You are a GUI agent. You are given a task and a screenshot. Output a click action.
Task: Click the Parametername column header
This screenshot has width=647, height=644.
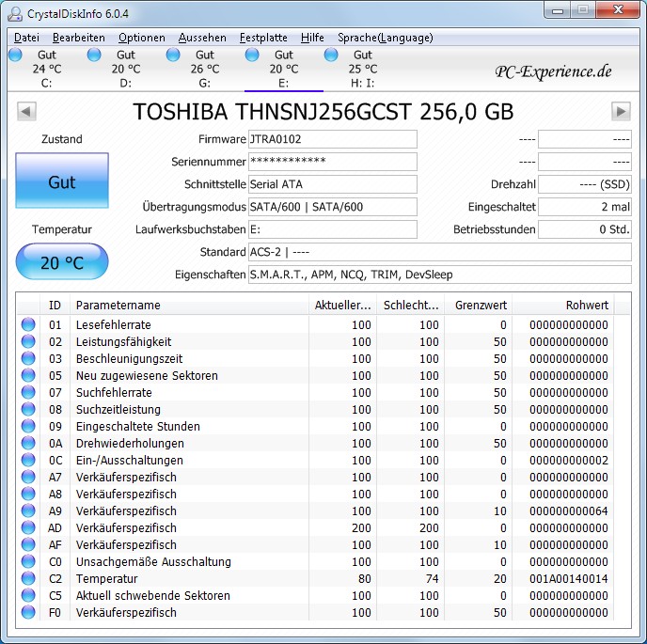pos(118,306)
